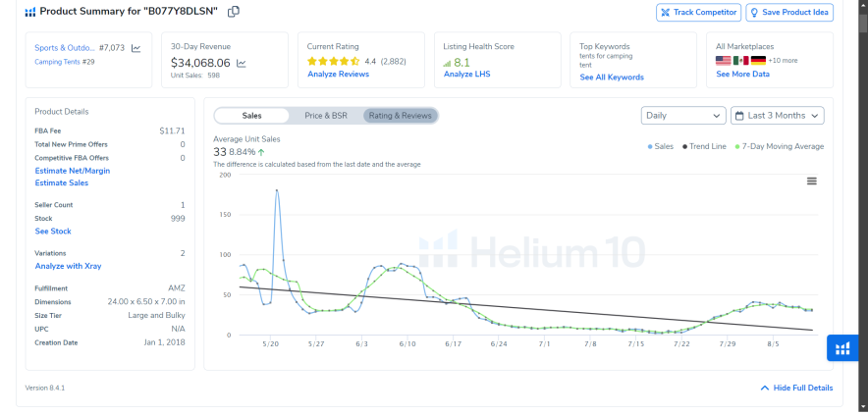This screenshot has height=415, width=868.
Task: Click the 7/22 date label on chart axis
Action: [x=681, y=344]
